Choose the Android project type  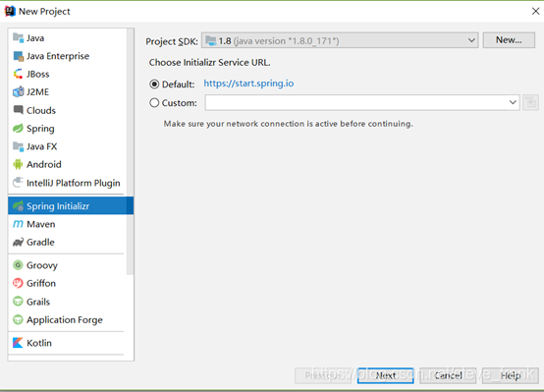tap(69, 164)
